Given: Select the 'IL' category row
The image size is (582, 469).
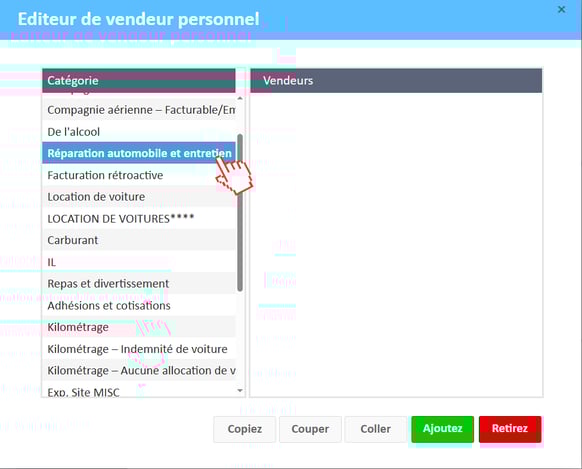Looking at the screenshot, I should (139, 262).
